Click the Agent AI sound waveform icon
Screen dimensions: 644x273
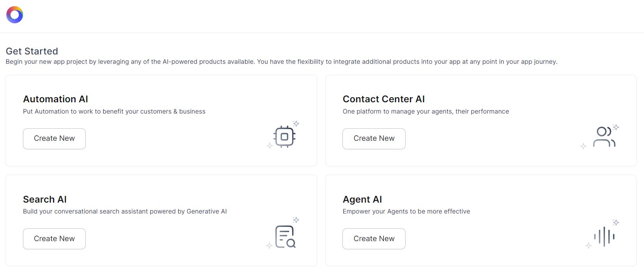coord(604,236)
